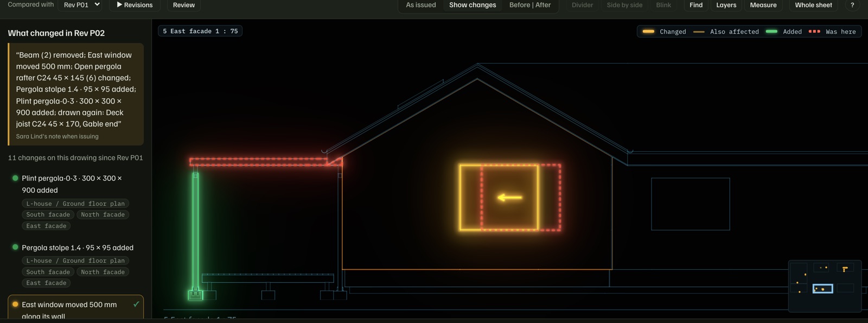This screenshot has height=323, width=868.
Task: Choose the Side by side mode
Action: pos(624,5)
